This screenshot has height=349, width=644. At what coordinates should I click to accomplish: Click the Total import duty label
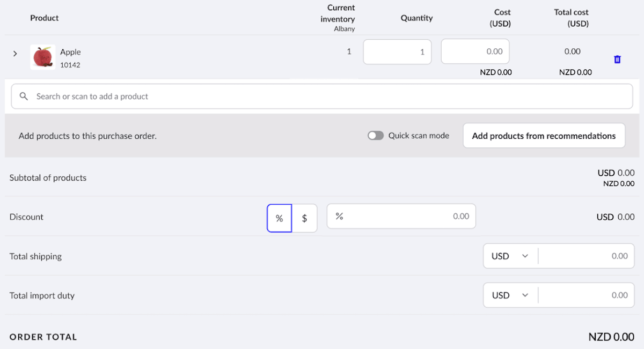(42, 295)
